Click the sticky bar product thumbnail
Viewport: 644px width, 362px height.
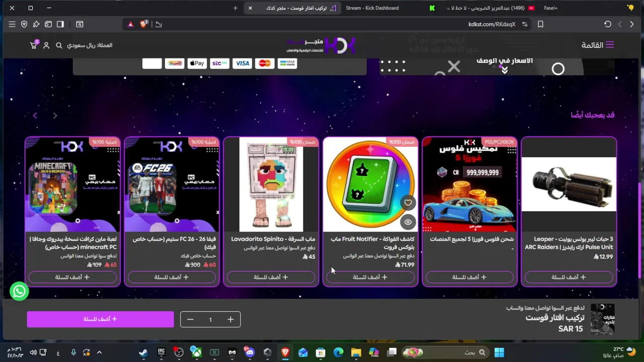[602, 319]
